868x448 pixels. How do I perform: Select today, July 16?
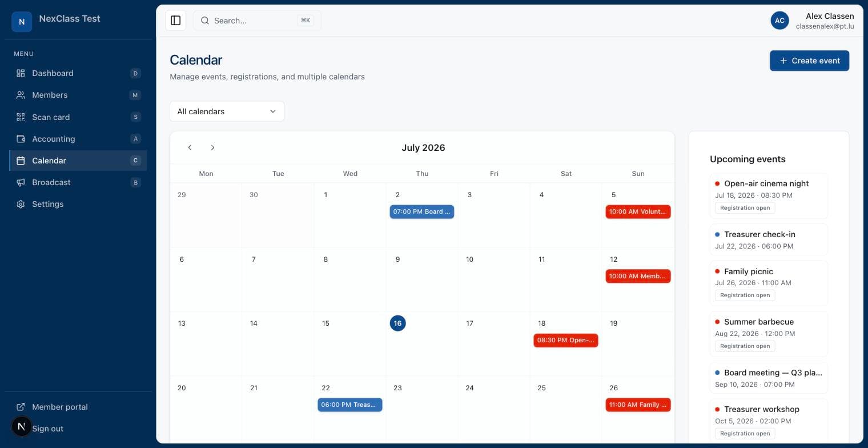397,323
